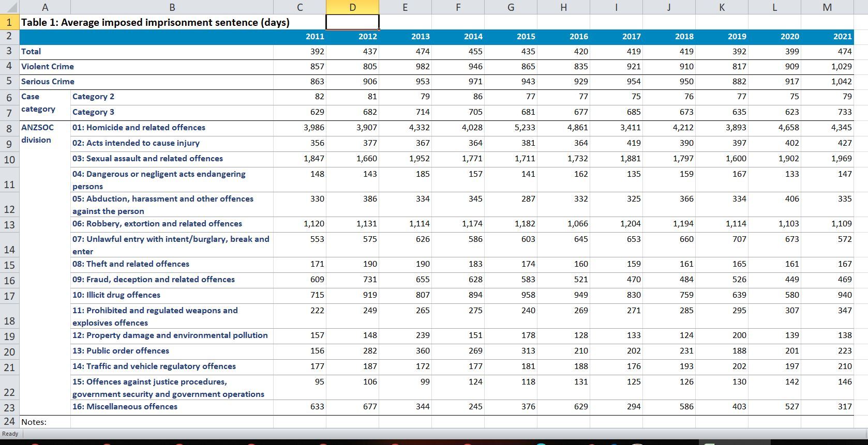Select the Violent Crime row label
Image resolution: width=868 pixels, height=445 pixels.
48,67
